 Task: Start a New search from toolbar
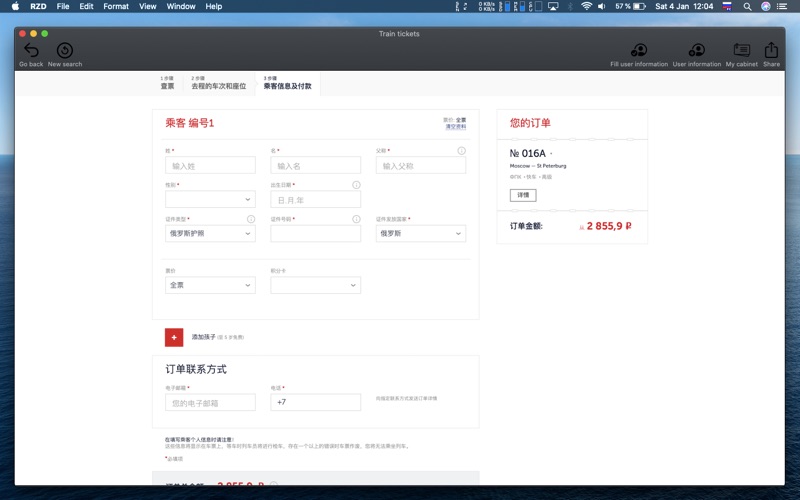pos(65,50)
